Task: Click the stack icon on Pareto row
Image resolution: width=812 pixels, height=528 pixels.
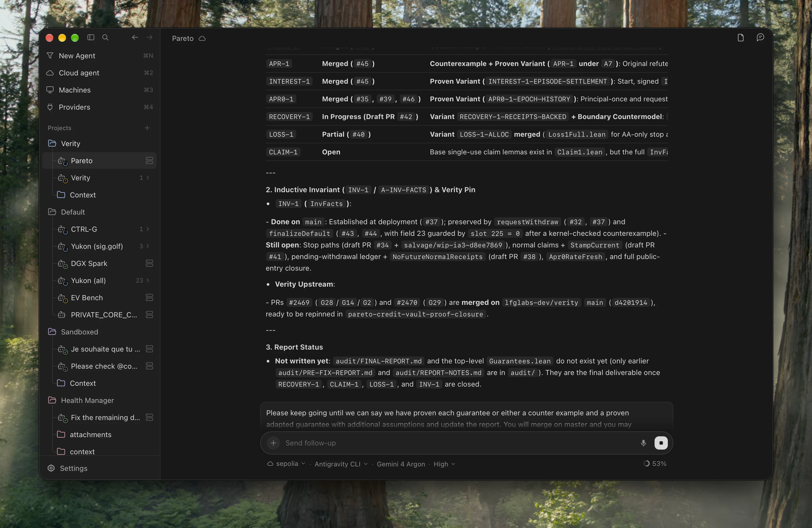Action: (149, 161)
